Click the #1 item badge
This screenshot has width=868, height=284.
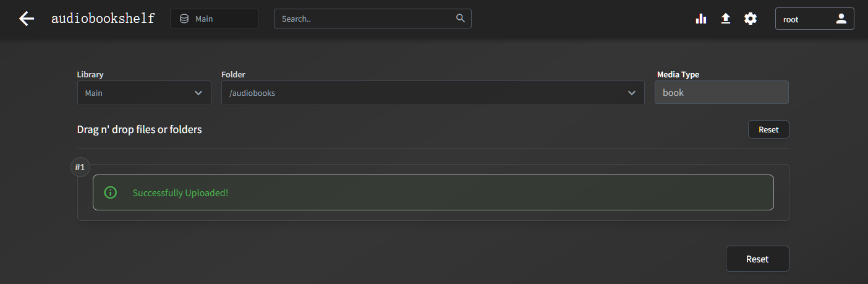[x=80, y=167]
